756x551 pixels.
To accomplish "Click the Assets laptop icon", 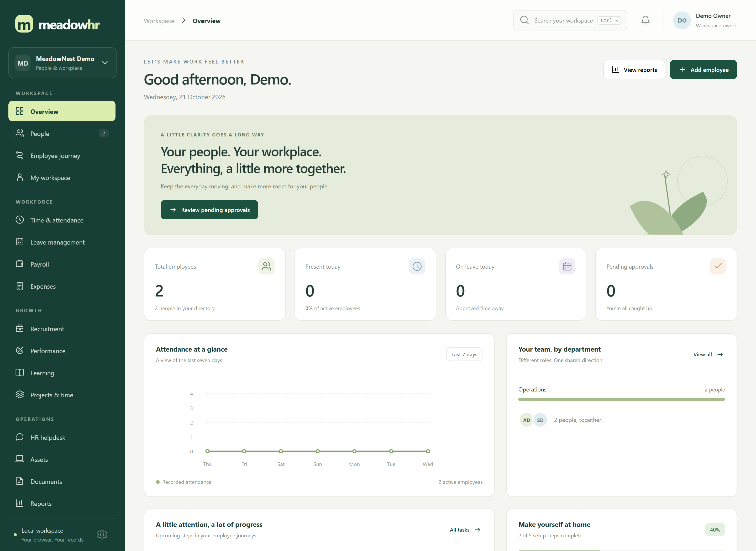I will [20, 459].
